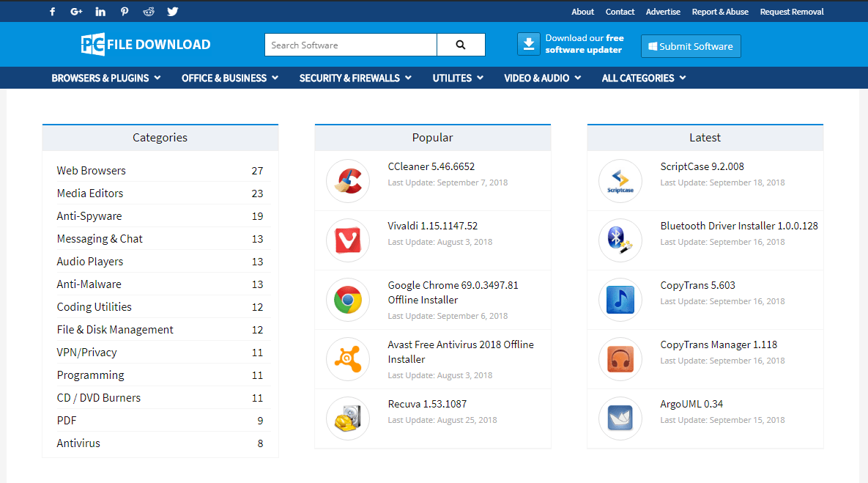Screen dimensions: 868x483
Task: Expand the Office & Business menu
Action: click(230, 78)
